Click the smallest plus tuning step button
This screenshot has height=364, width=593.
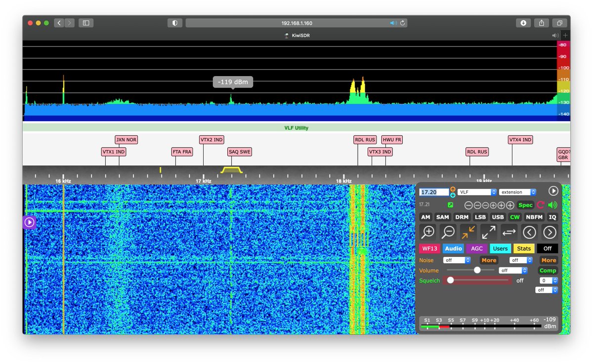[x=494, y=205]
